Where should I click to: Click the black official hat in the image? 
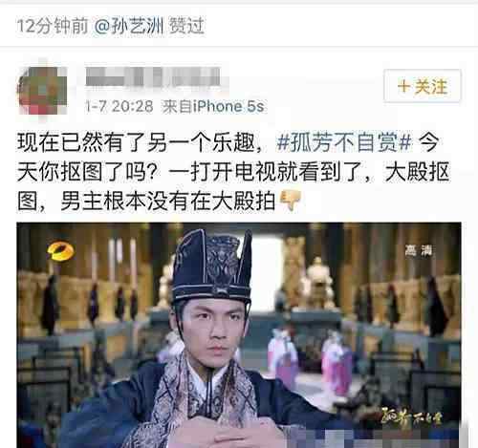click(212, 267)
